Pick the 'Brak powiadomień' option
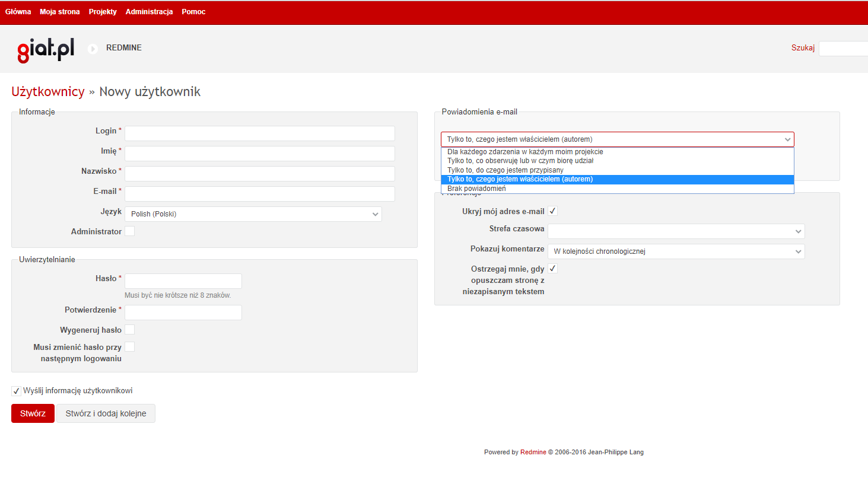The image size is (868, 481). tap(617, 189)
